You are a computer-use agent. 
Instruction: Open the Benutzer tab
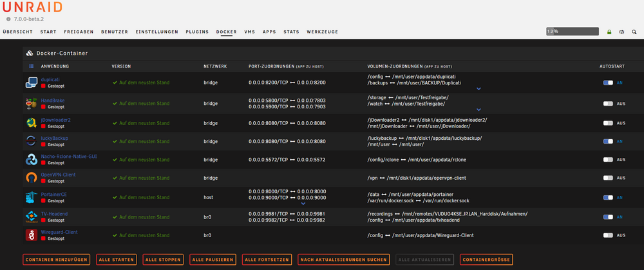click(115, 32)
